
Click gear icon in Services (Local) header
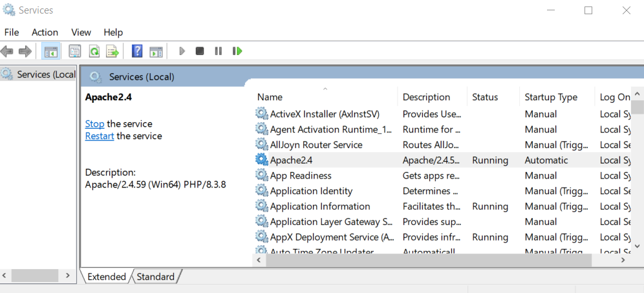(96, 77)
